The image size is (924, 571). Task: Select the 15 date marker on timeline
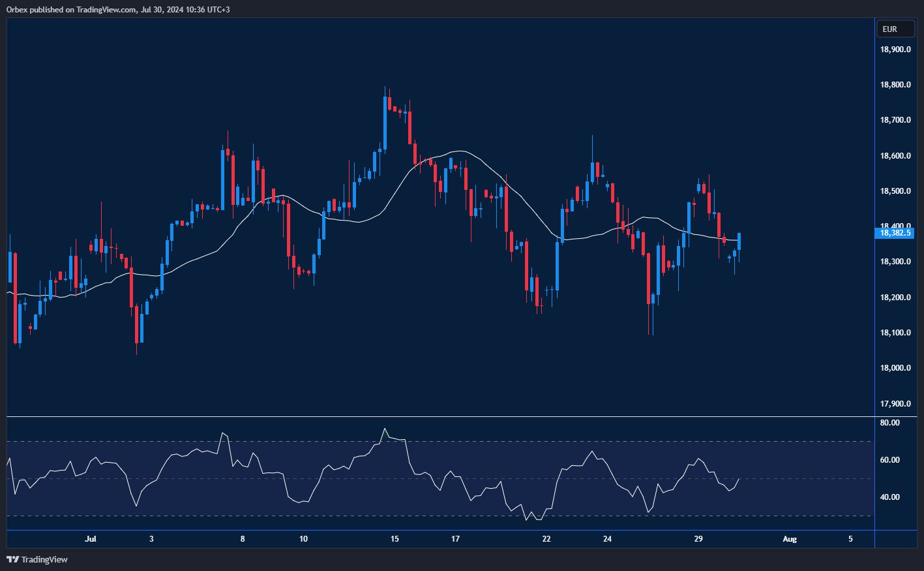click(395, 539)
